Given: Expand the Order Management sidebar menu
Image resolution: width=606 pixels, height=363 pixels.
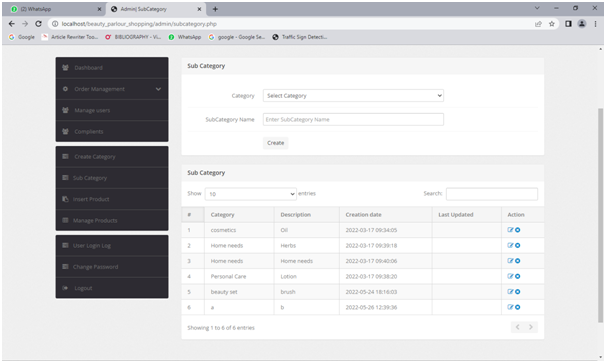Looking at the screenshot, I should tap(112, 89).
